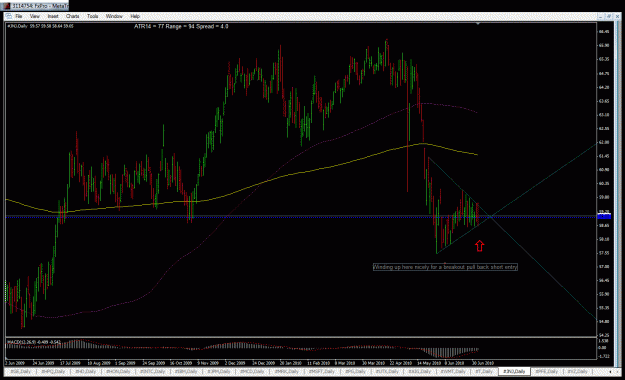The height and width of the screenshot is (380, 625).
Task: Switch to the #HON,Daily chart tab
Action: click(118, 371)
